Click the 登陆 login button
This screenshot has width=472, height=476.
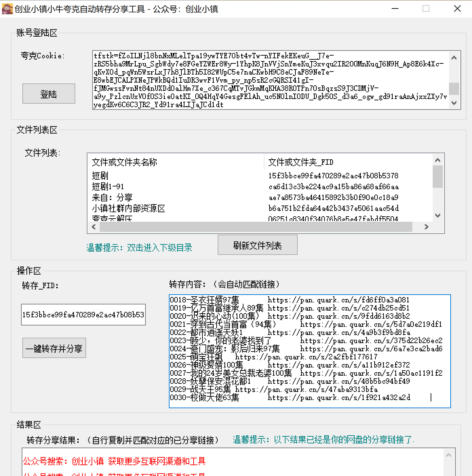pyautogui.click(x=49, y=94)
